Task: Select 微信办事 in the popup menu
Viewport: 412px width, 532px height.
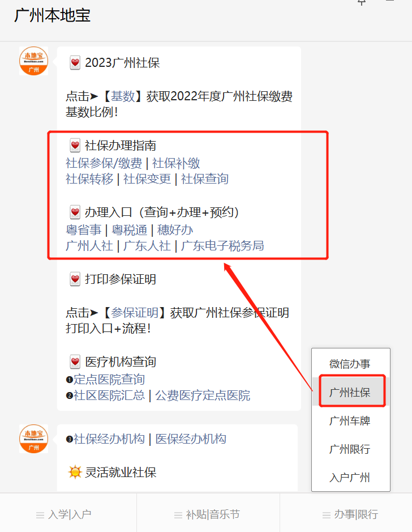Action: 351,364
